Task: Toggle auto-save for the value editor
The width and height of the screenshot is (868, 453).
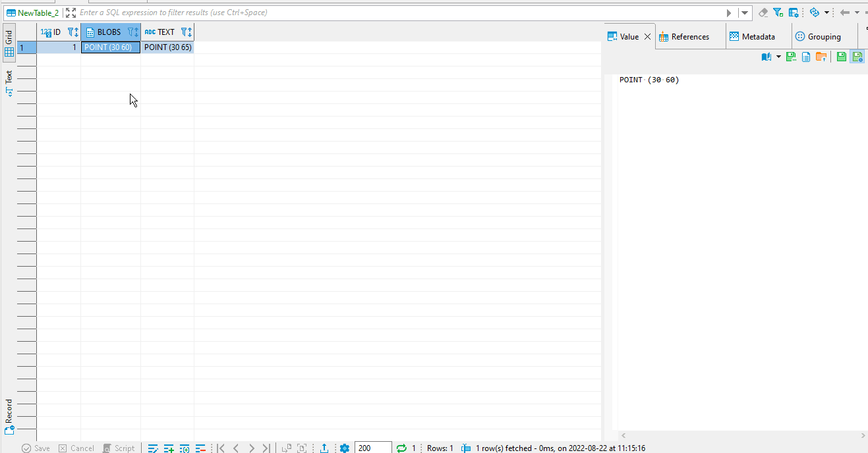Action: (857, 57)
